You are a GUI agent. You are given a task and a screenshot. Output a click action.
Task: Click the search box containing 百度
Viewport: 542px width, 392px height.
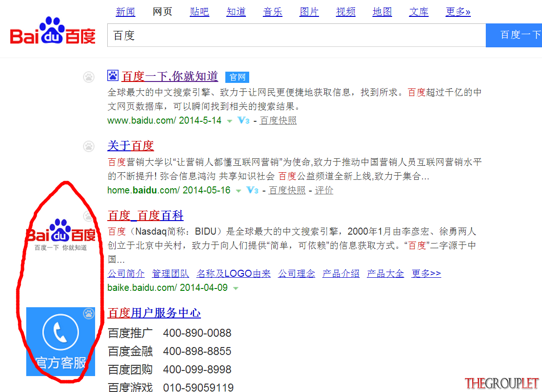point(297,35)
